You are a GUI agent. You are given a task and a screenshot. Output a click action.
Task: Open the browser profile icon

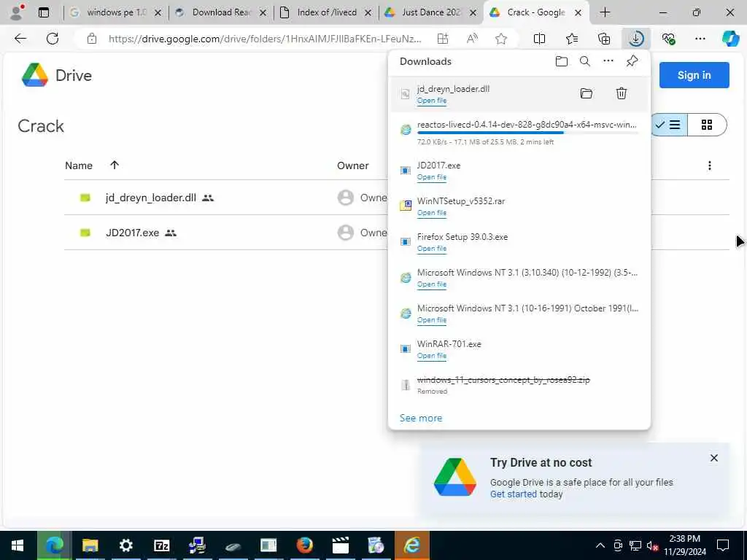click(x=17, y=12)
